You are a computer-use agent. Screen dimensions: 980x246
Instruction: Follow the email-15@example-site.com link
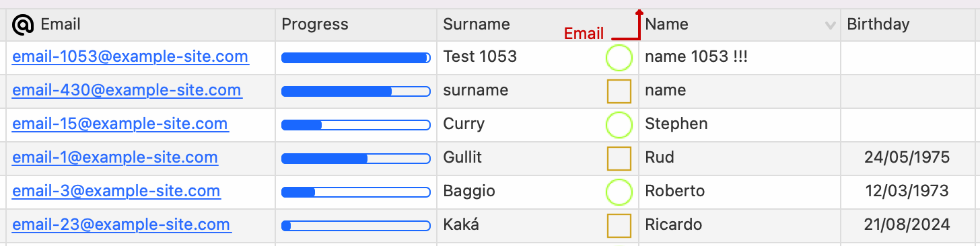coord(120,124)
